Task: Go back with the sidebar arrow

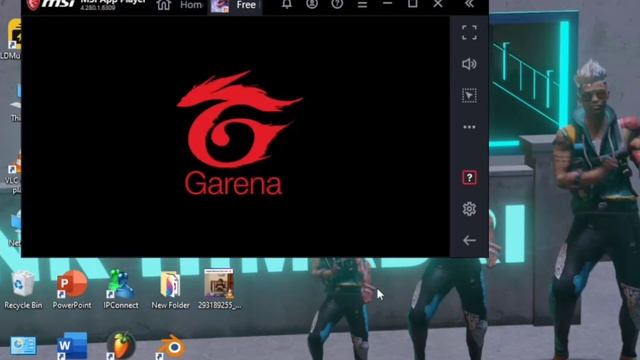Action: (469, 240)
